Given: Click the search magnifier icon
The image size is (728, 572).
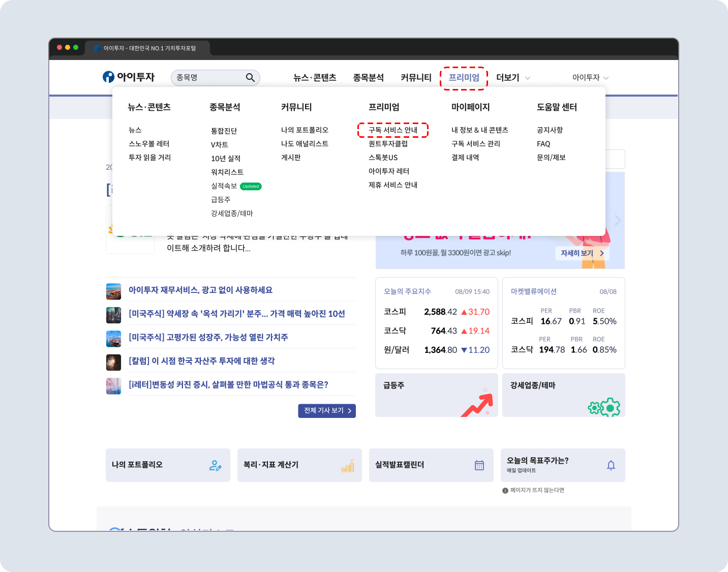Looking at the screenshot, I should click(250, 77).
